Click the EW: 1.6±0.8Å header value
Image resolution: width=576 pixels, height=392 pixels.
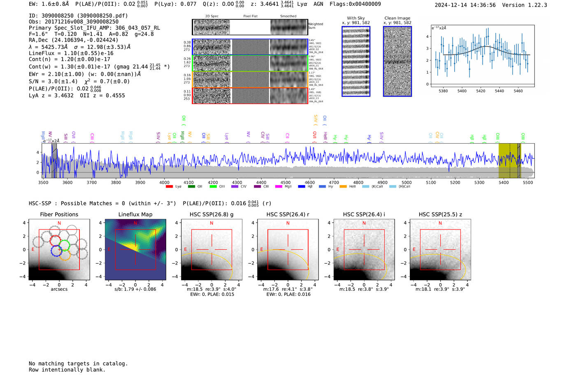(49, 4)
